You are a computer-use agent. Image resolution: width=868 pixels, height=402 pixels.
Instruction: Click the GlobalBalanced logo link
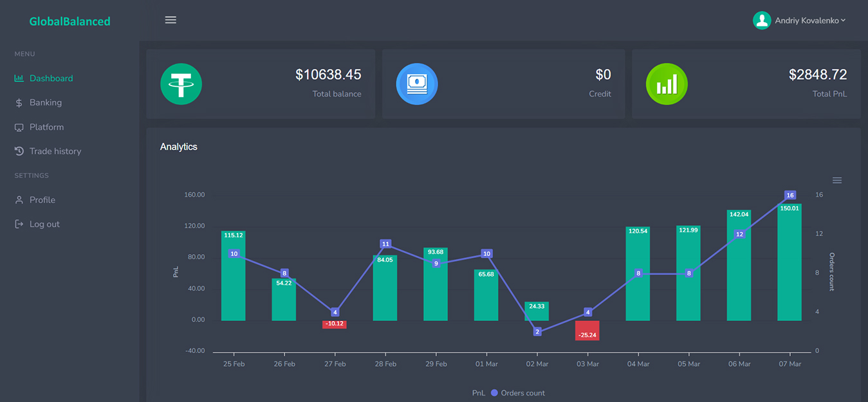point(69,21)
